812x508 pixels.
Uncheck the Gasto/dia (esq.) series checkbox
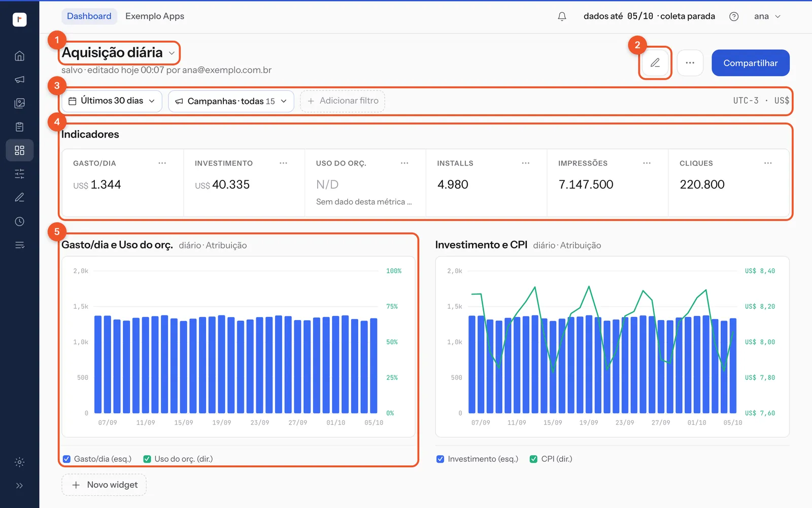pyautogui.click(x=66, y=459)
